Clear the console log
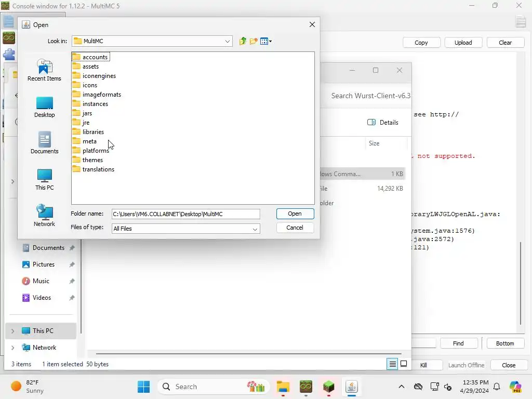This screenshot has width=532, height=399. click(505, 43)
